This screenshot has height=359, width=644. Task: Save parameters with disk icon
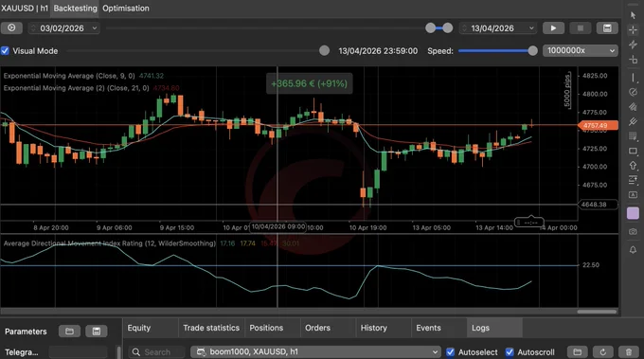(x=96, y=332)
